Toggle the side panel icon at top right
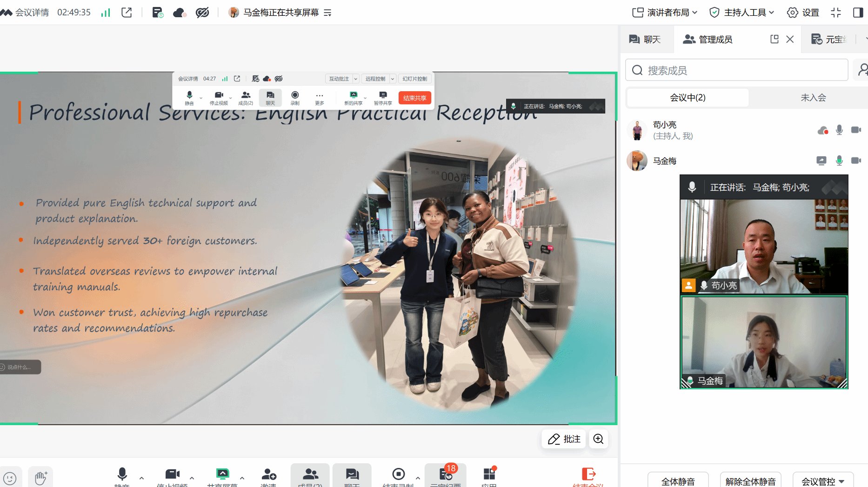 pos(858,13)
